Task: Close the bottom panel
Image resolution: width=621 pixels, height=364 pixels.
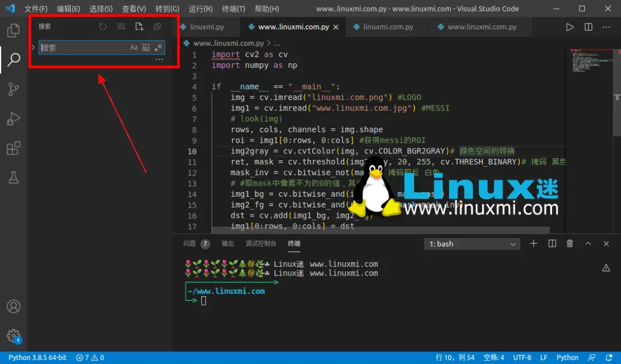Action: point(606,244)
